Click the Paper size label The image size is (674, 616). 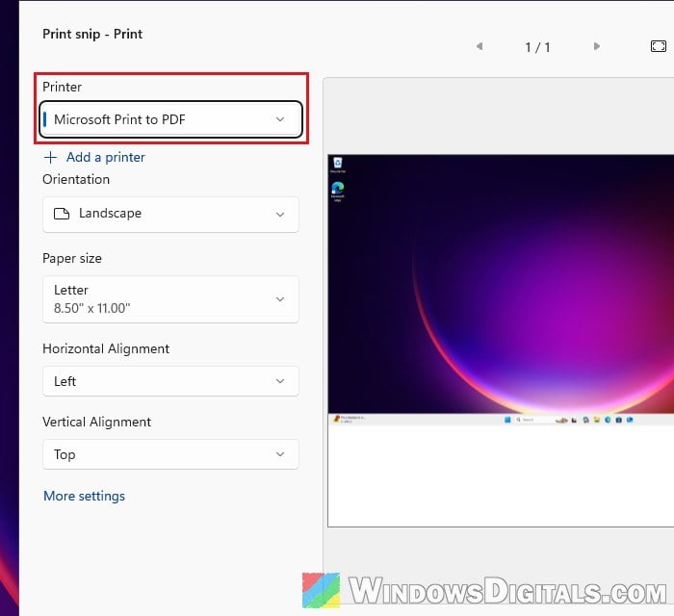coord(72,258)
